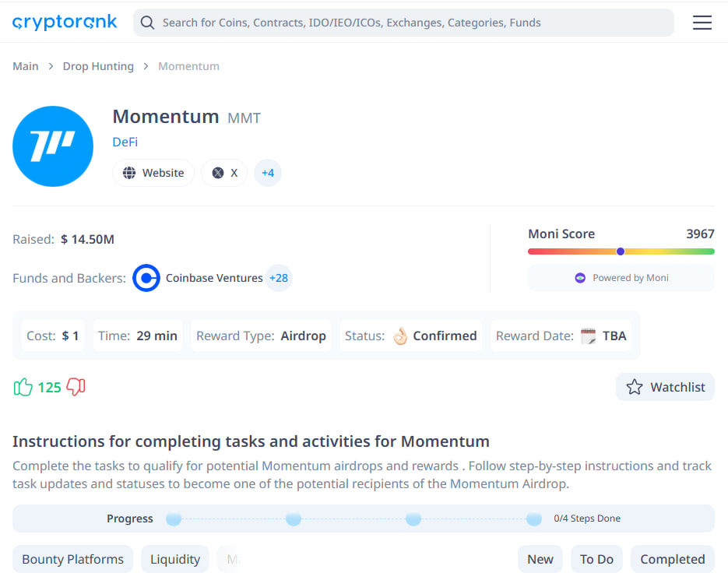Click the 125 likes count
728x580 pixels.
tap(49, 387)
